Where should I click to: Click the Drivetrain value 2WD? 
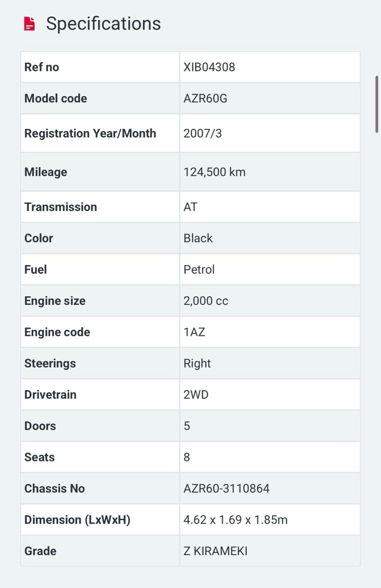pyautogui.click(x=196, y=395)
